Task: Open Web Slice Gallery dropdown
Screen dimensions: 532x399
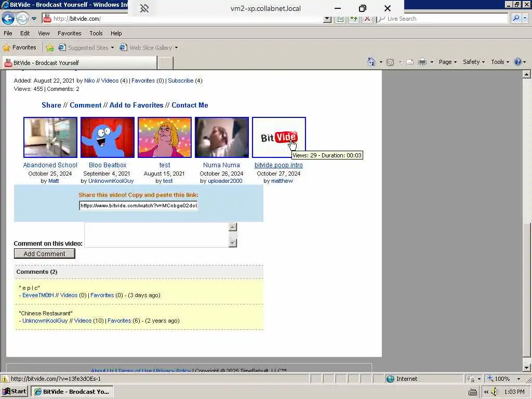Action: tap(149, 47)
